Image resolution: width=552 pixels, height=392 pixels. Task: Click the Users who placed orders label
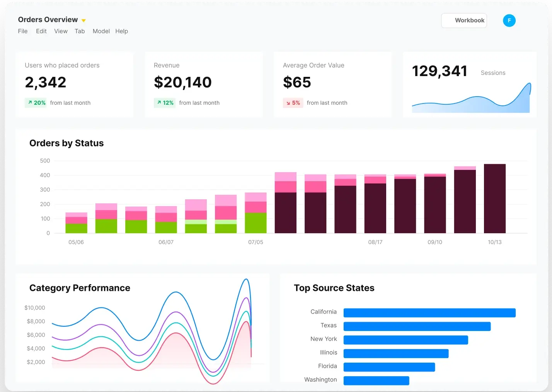tap(62, 65)
